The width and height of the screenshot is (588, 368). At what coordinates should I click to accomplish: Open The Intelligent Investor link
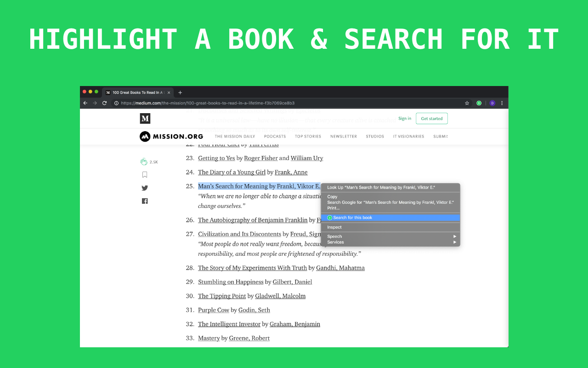229,324
